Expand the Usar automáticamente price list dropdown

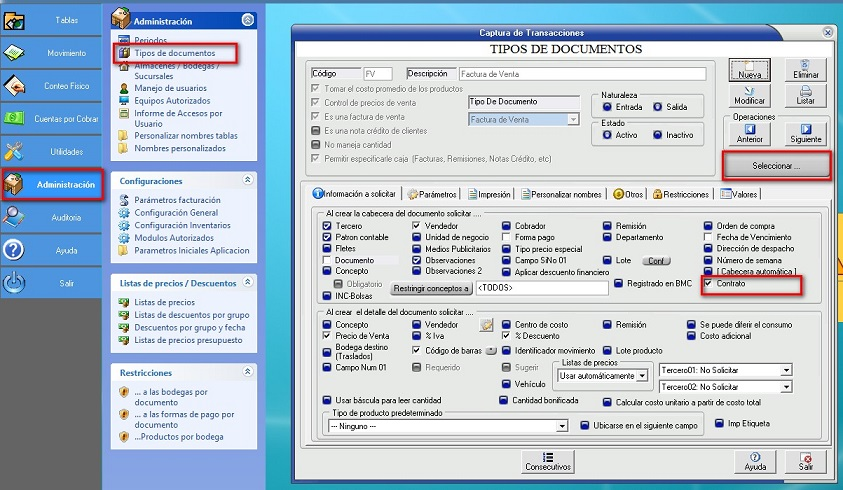(643, 376)
